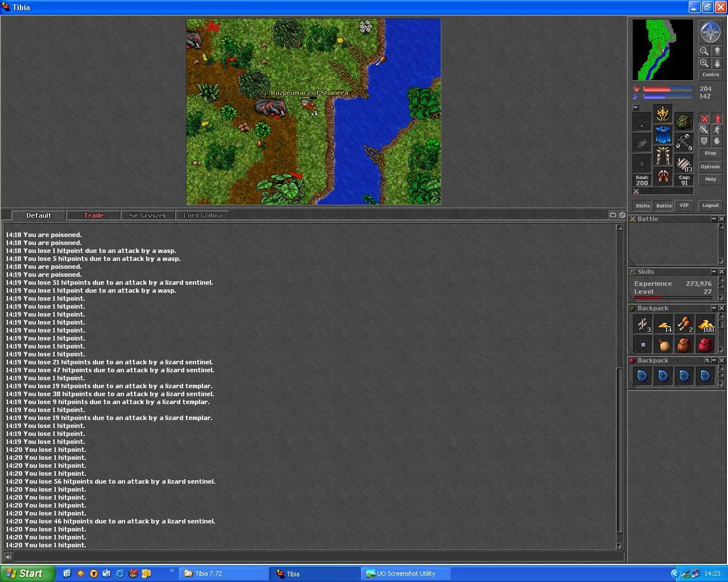Toggle stand while fighting red figure
728x582 pixels.
717,119
